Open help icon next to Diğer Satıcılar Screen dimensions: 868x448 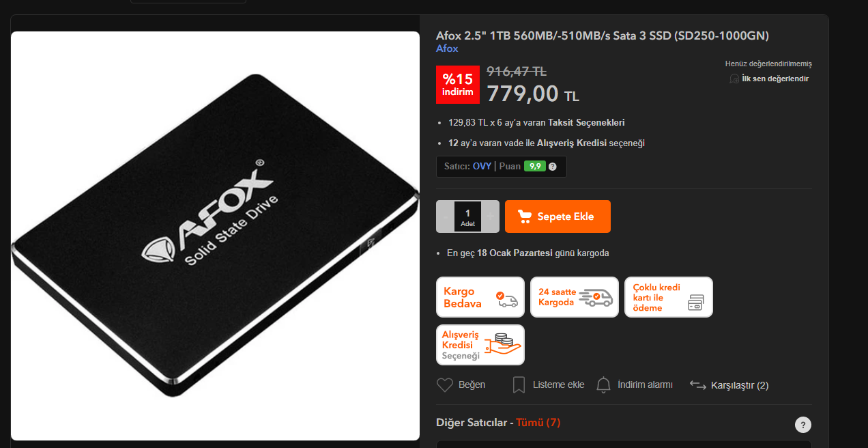pos(803,424)
